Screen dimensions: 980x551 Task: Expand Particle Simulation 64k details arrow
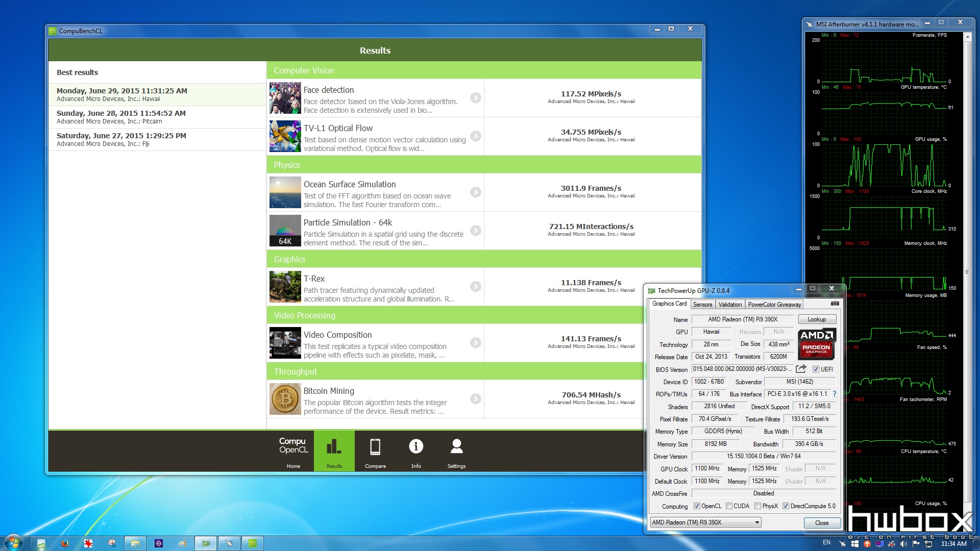click(475, 231)
